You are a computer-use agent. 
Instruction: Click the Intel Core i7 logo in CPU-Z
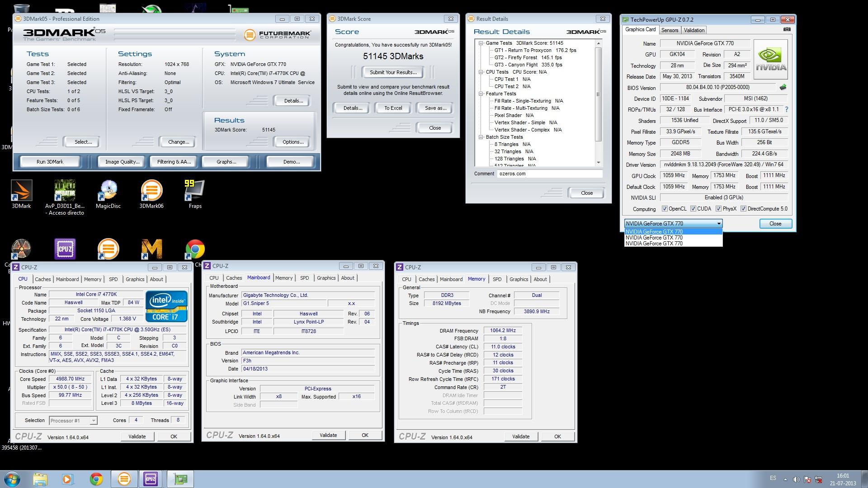pyautogui.click(x=166, y=306)
